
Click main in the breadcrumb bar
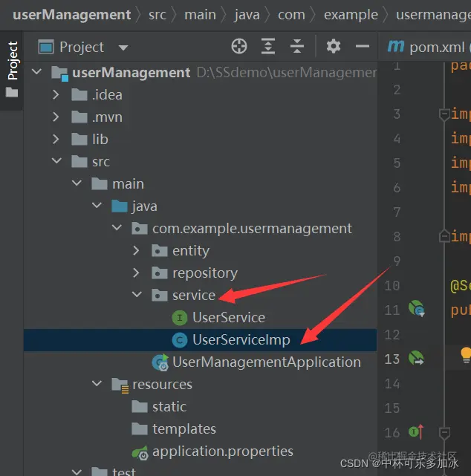[x=200, y=15]
